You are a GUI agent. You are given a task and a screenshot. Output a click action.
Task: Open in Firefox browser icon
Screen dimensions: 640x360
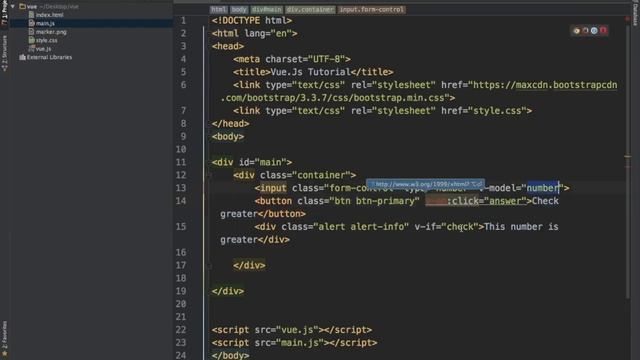[585, 31]
